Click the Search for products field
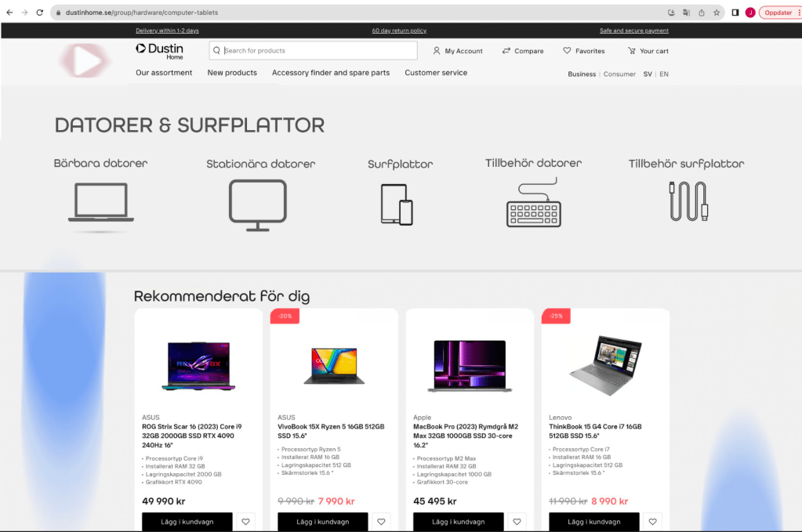The height and width of the screenshot is (532, 802). click(x=313, y=51)
